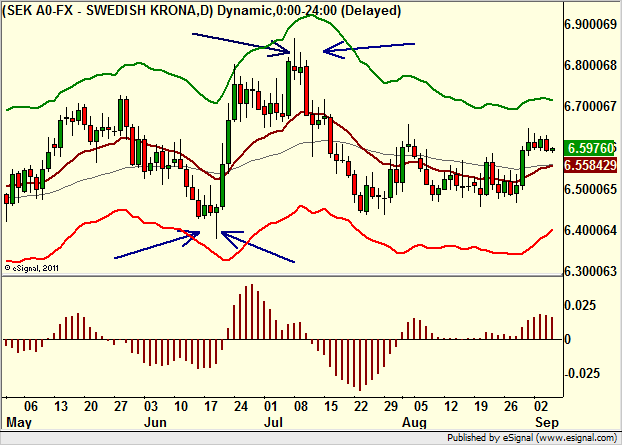Click the lower red band line trough in June
Viewport: 622px width, 445px height.
pyautogui.click(x=226, y=260)
